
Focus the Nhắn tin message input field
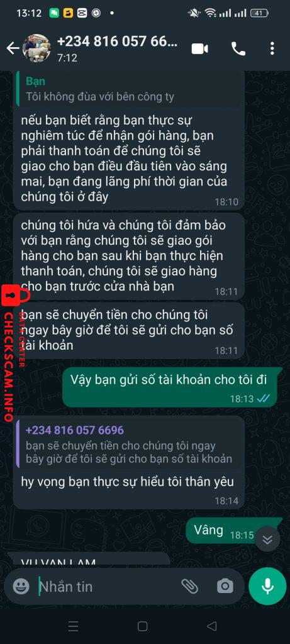pyautogui.click(x=107, y=586)
